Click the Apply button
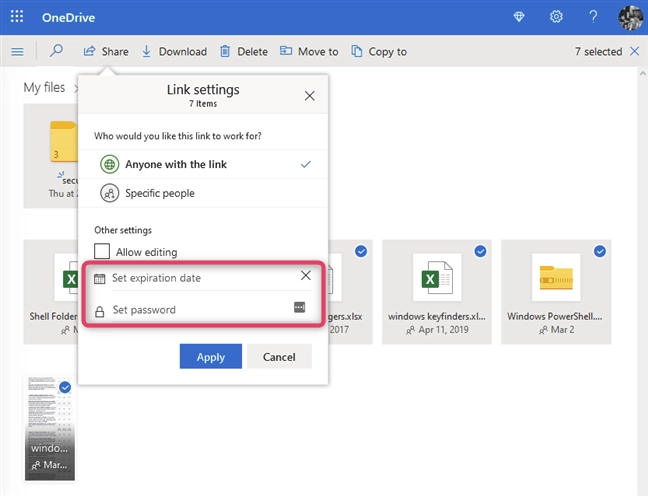The image size is (648, 496). [x=211, y=356]
